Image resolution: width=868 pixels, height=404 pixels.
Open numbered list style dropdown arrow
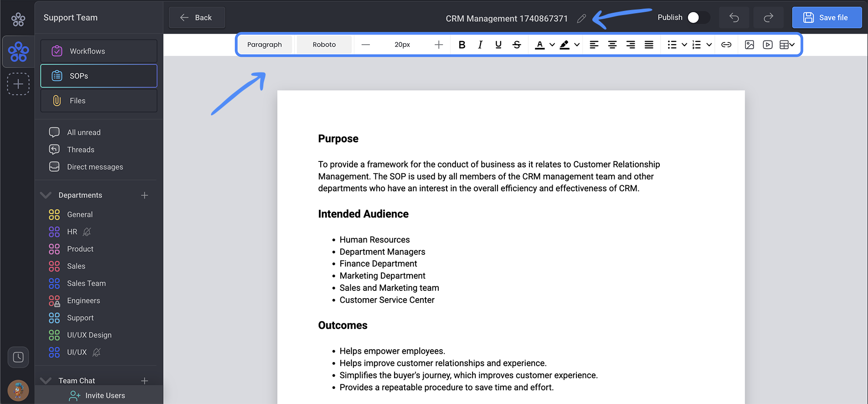coord(709,45)
